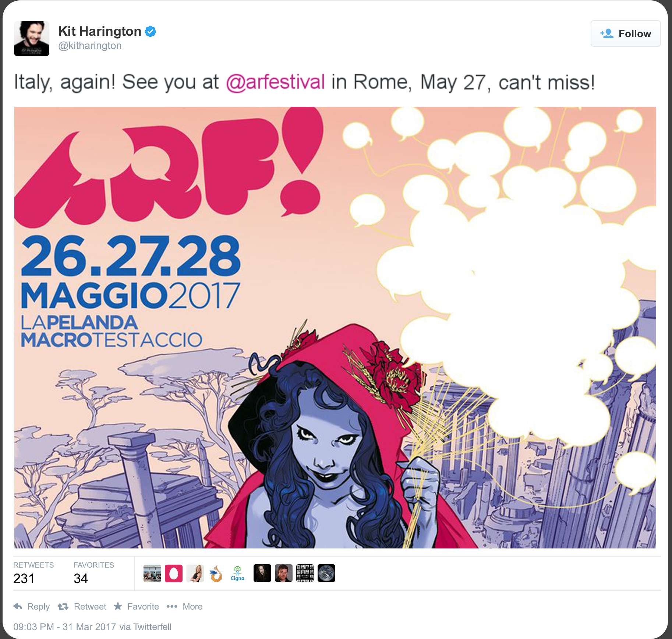Click the Follow button

point(626,33)
